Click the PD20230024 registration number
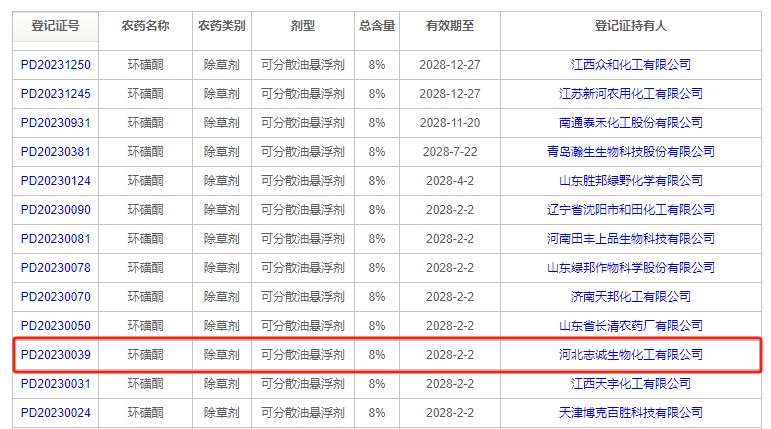This screenshot has width=771, height=429. point(55,412)
